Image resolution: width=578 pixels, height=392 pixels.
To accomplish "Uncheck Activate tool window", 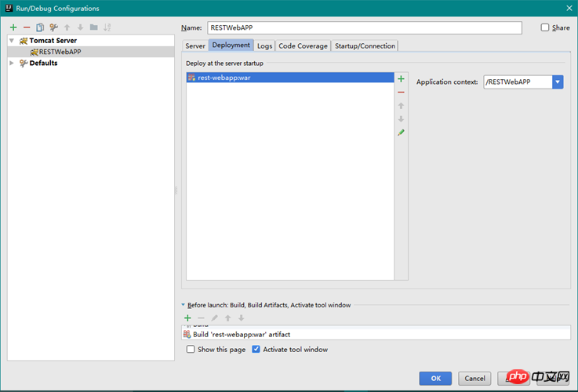I will pyautogui.click(x=256, y=349).
